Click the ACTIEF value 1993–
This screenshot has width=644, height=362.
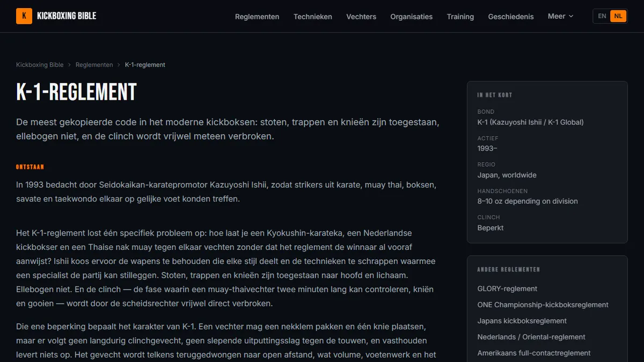[487, 149]
